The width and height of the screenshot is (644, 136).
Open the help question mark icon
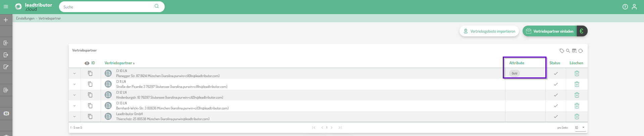[x=625, y=7]
